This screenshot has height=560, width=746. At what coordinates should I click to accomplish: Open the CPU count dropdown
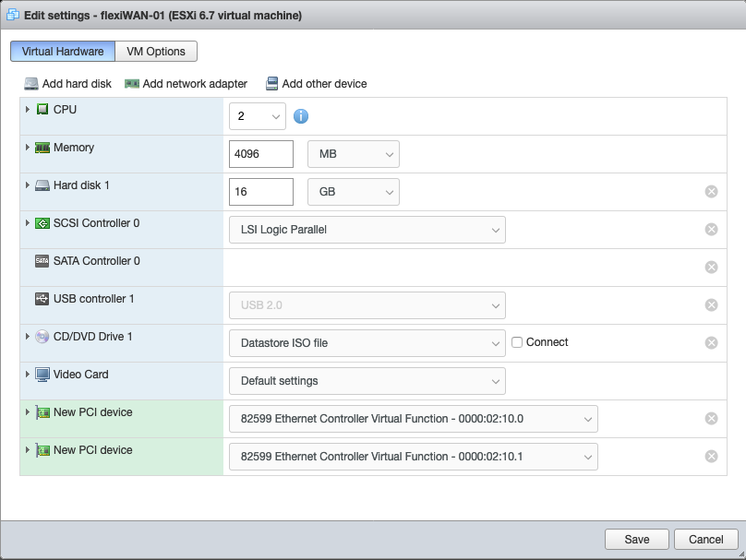coord(258,116)
